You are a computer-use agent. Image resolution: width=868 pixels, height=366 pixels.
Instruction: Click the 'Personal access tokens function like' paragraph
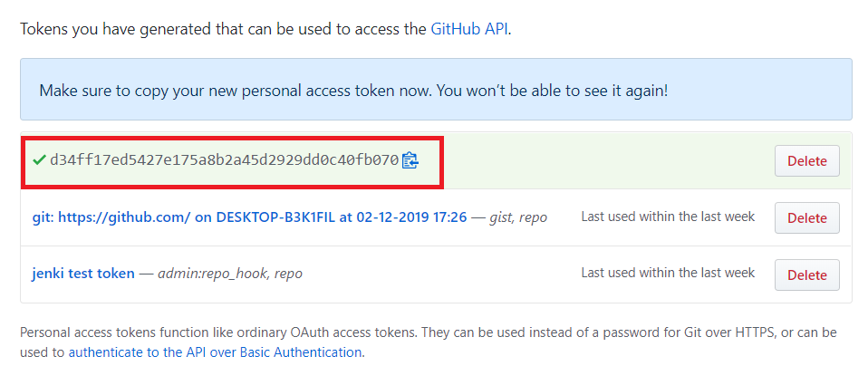429,342
